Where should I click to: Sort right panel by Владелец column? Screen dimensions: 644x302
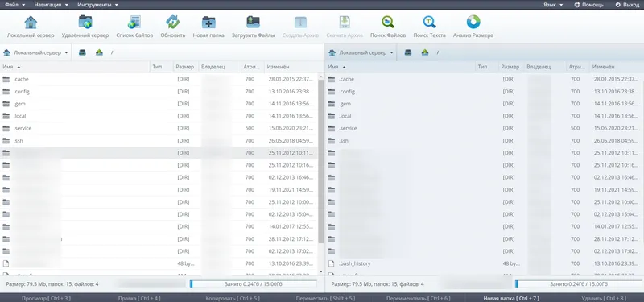coord(545,67)
